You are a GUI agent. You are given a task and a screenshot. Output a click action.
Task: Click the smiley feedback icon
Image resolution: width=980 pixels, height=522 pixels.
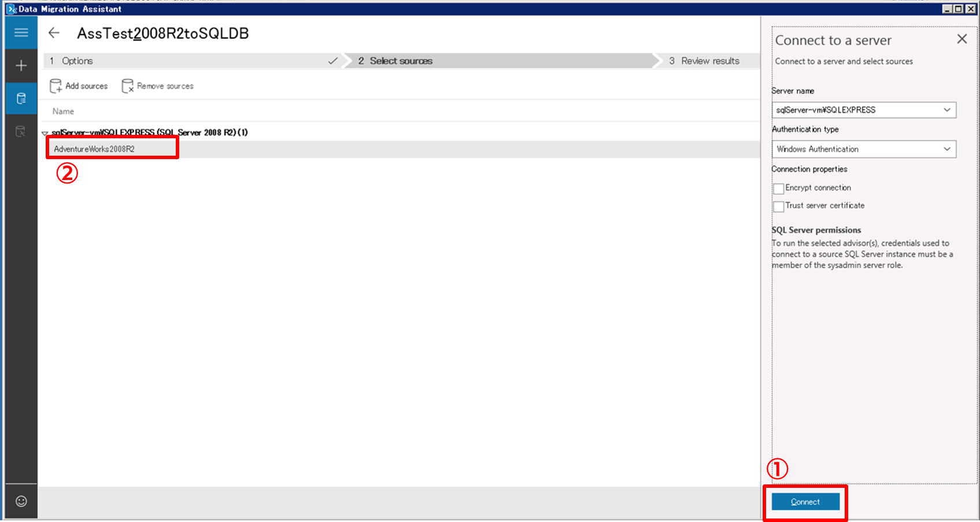pyautogui.click(x=21, y=501)
